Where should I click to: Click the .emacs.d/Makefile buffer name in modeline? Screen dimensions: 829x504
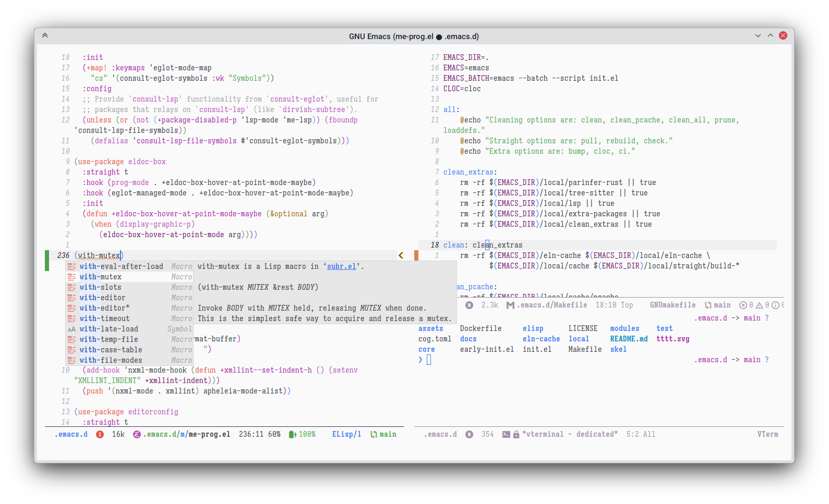point(552,305)
